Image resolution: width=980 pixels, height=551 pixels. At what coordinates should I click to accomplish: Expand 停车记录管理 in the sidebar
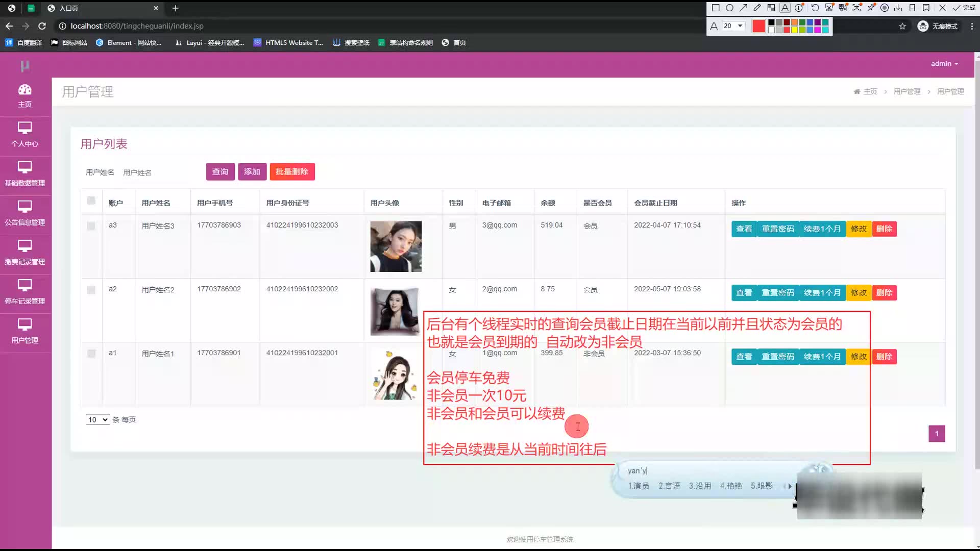25,293
